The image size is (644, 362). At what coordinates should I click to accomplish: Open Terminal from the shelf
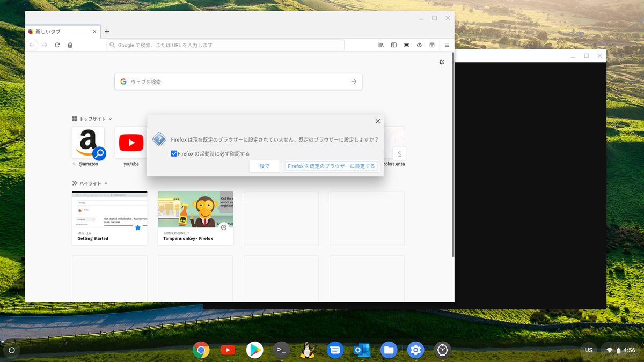click(x=281, y=350)
